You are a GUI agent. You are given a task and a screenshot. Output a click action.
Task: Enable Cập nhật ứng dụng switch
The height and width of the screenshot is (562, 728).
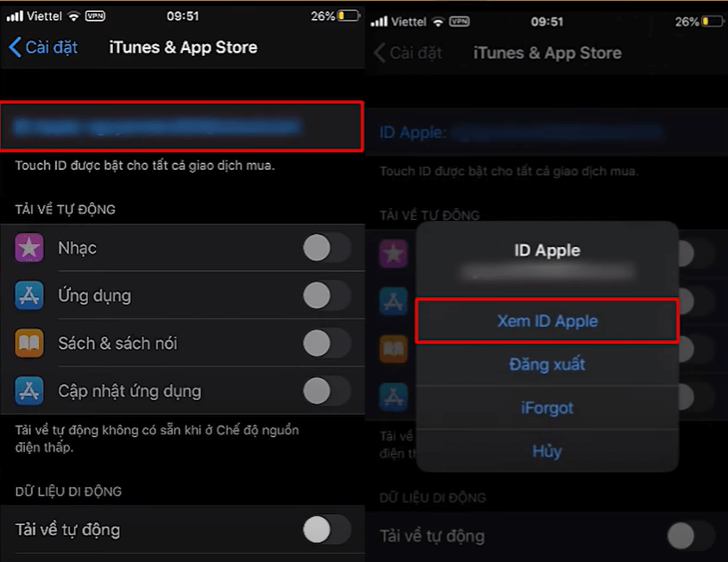326,391
